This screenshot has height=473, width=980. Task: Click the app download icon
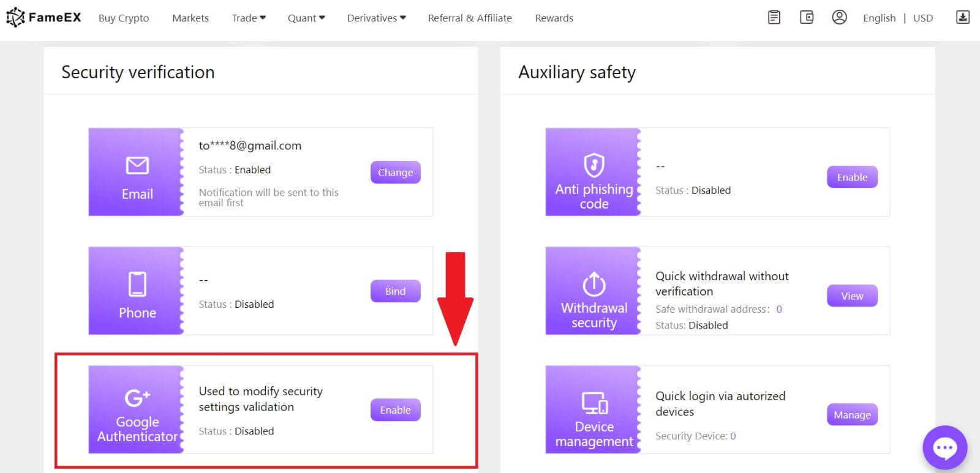[963, 17]
